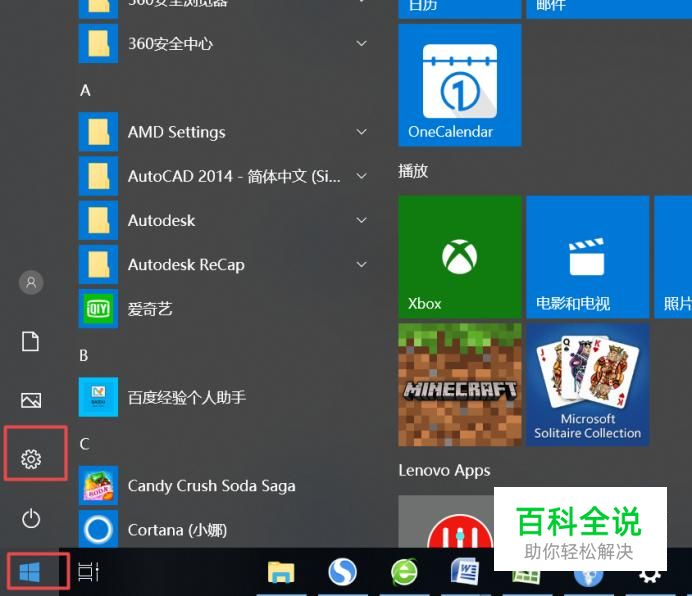Select the Cortana (小娜) label
Screen dimensions: 692x596
(177, 530)
